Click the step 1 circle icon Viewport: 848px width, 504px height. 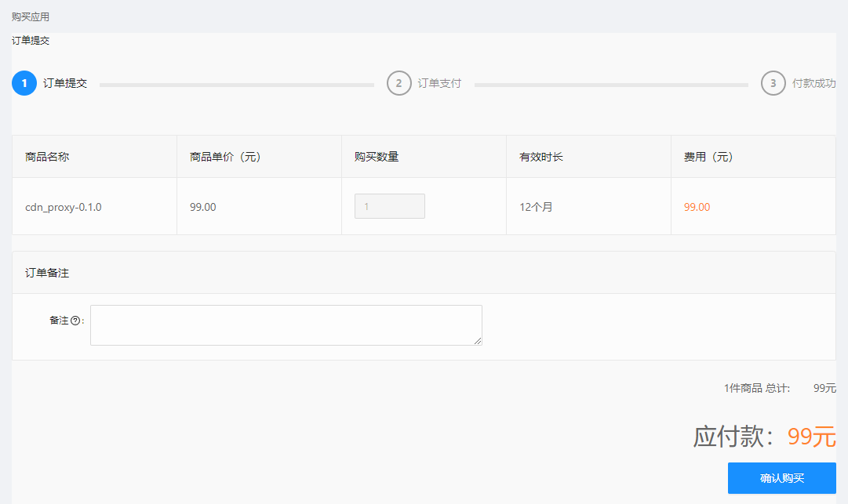click(x=24, y=83)
